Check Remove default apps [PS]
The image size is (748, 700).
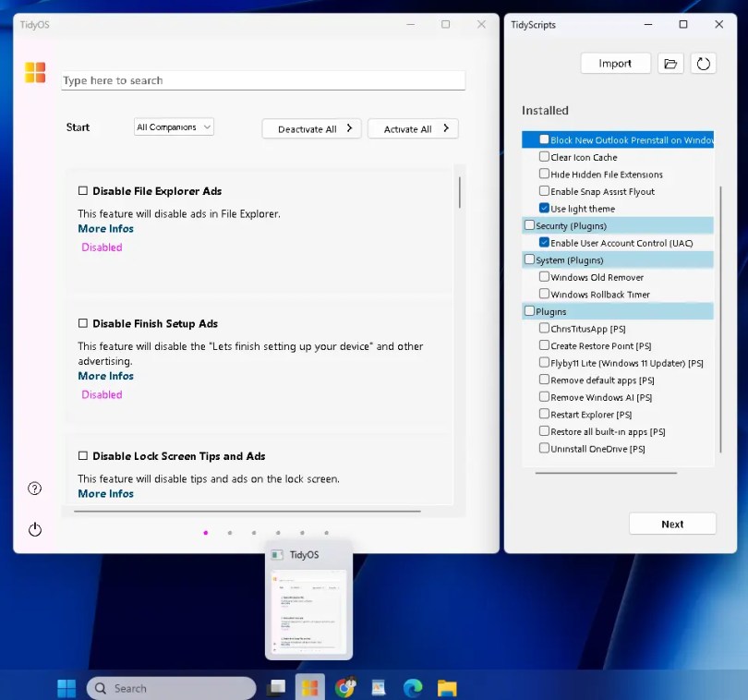tap(544, 380)
